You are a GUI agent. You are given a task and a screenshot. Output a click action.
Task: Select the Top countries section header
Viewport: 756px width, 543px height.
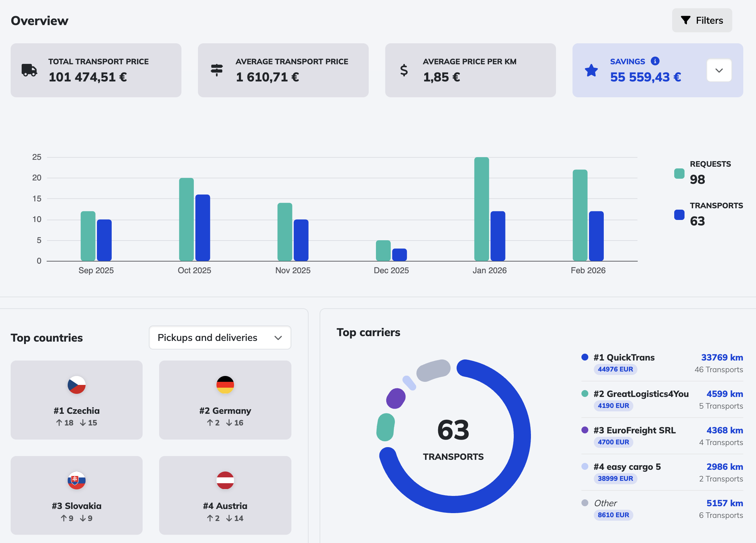click(47, 338)
